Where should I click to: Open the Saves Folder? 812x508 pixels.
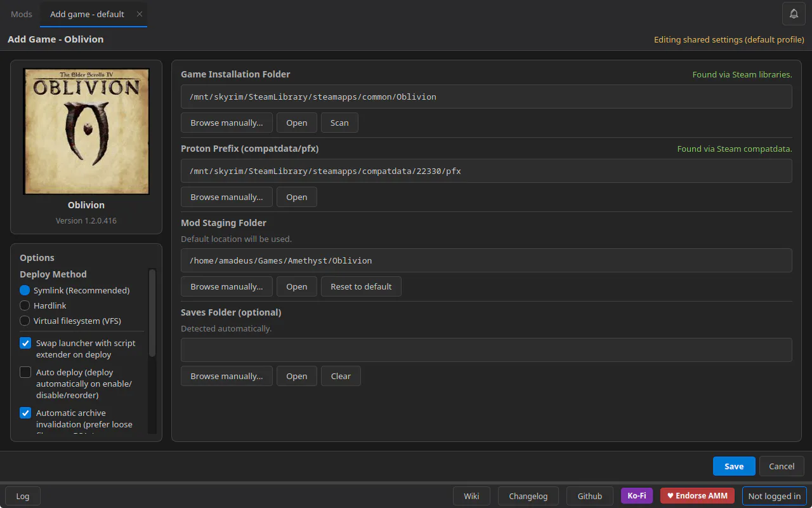coord(297,376)
